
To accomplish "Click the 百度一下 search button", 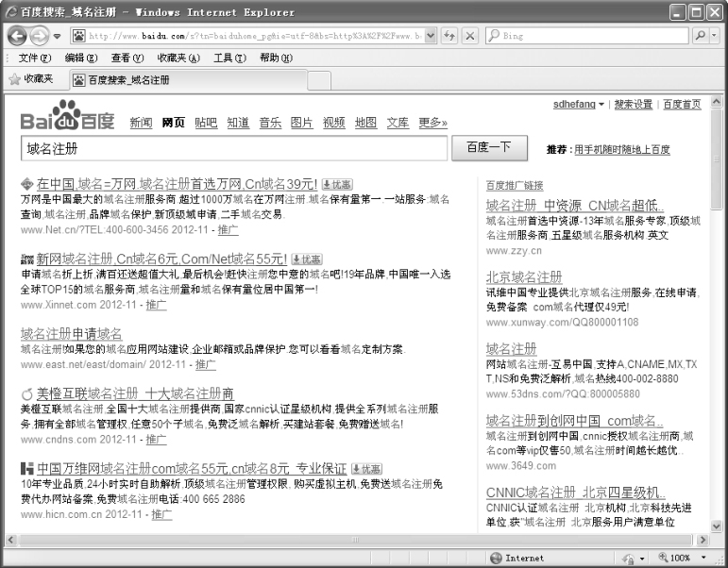I will pos(489,148).
